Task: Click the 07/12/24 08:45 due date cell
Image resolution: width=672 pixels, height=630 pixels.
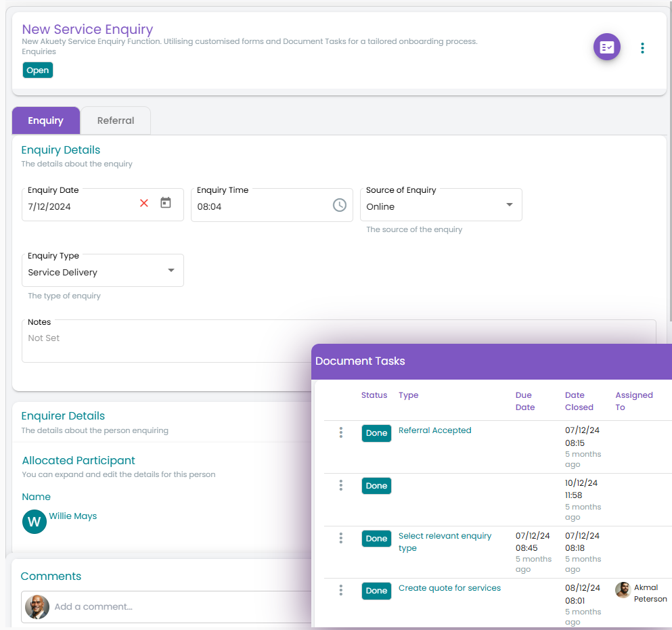Action: tap(533, 552)
